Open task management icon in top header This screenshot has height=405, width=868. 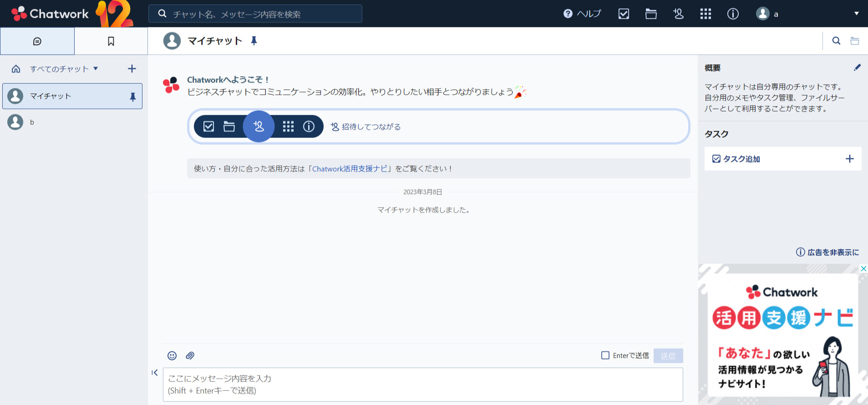(624, 14)
